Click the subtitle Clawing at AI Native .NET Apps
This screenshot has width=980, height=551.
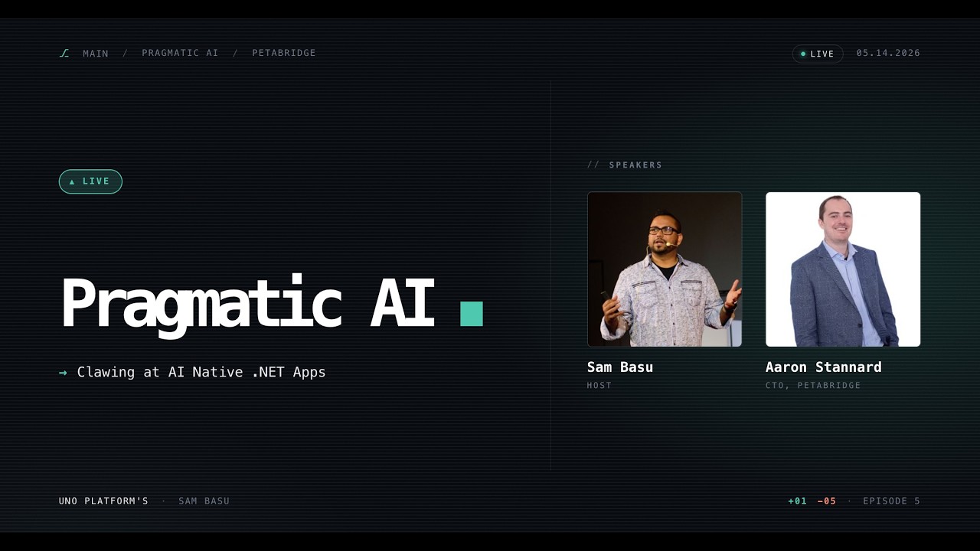[x=201, y=372]
